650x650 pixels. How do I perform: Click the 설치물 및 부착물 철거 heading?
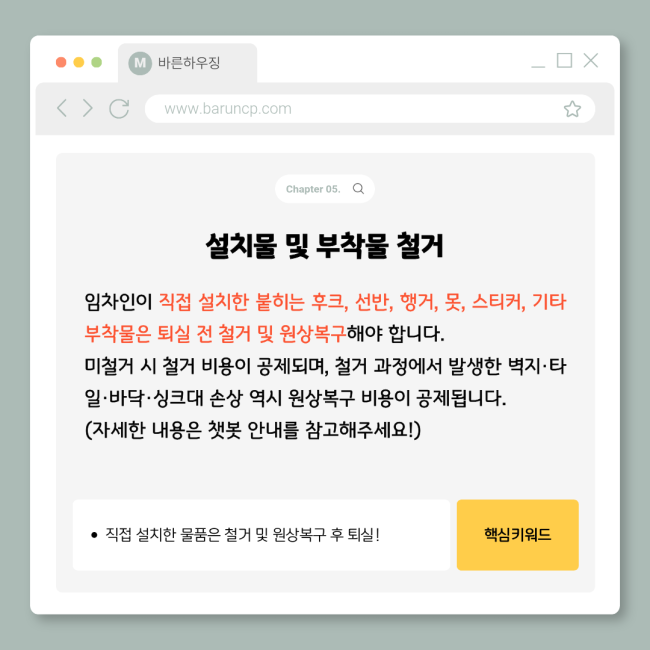325,246
